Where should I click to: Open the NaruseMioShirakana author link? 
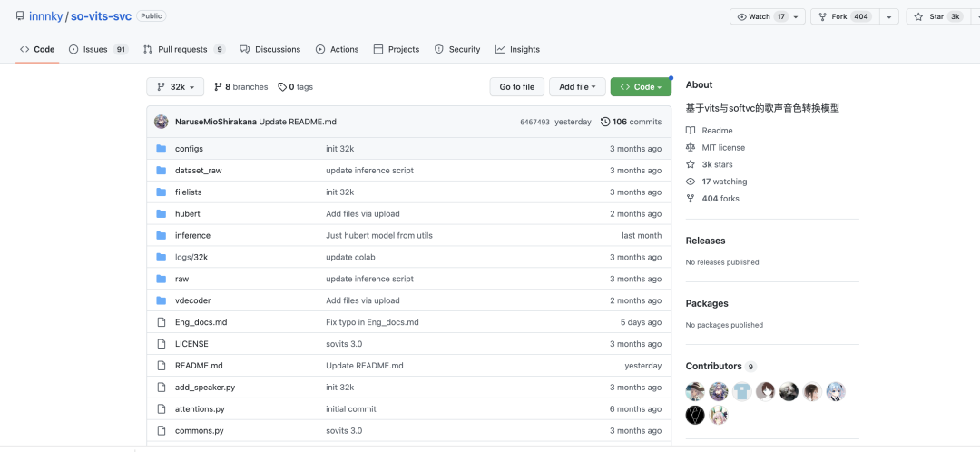tap(216, 122)
